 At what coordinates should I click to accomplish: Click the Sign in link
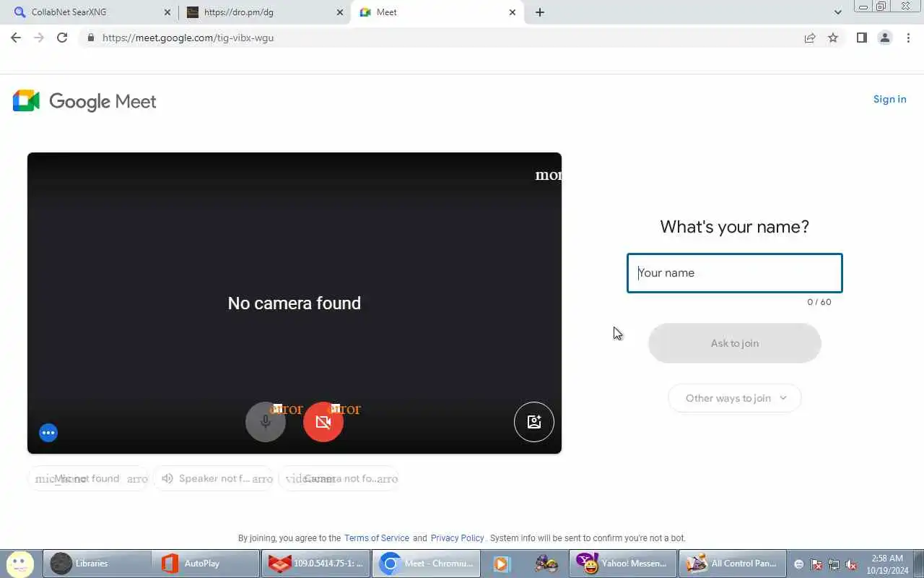[x=889, y=99]
